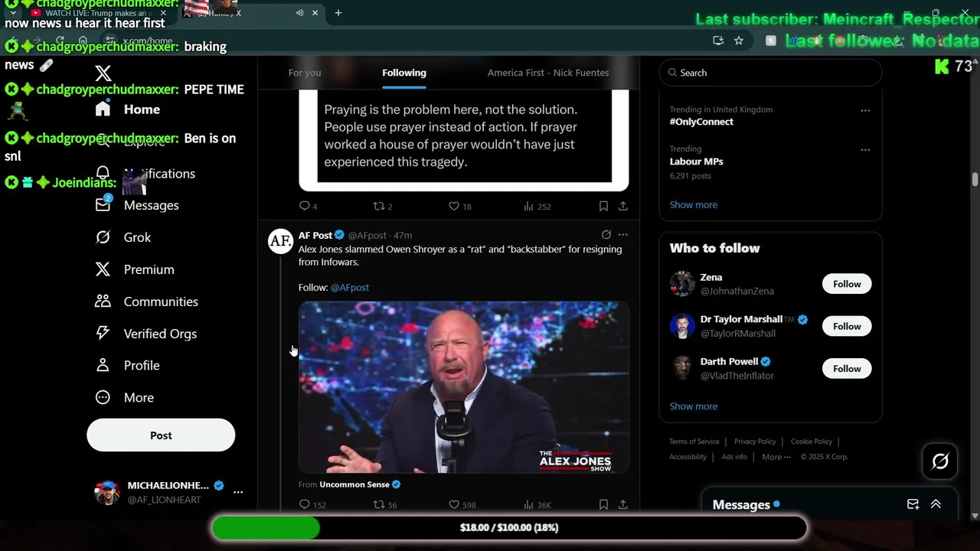Repost the prayer post with 2 reposts

[383, 206]
